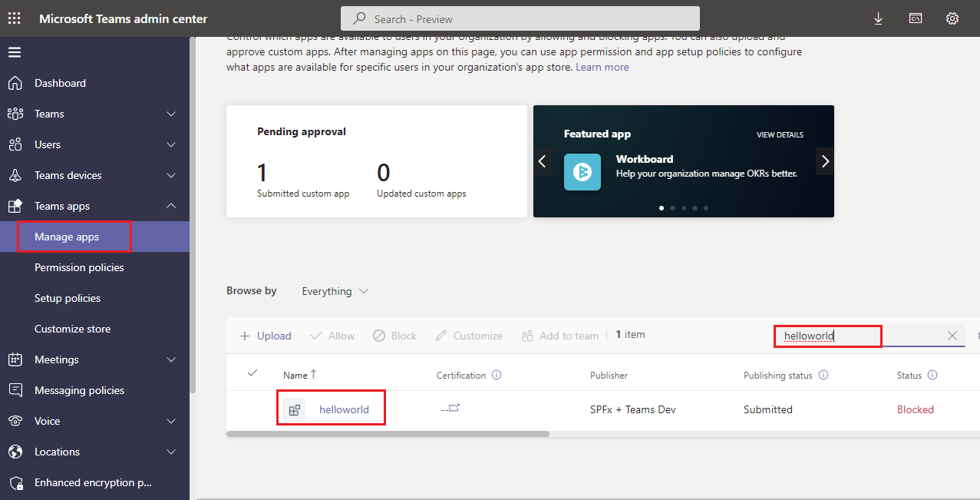Viewport: 980px width, 500px height.
Task: Click the Blocked status cell
Action: (916, 409)
